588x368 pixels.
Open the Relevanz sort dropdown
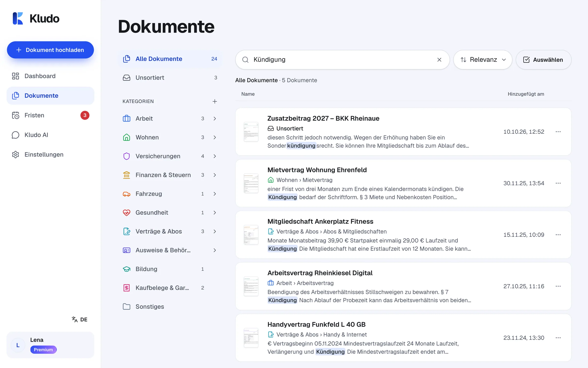click(x=483, y=60)
